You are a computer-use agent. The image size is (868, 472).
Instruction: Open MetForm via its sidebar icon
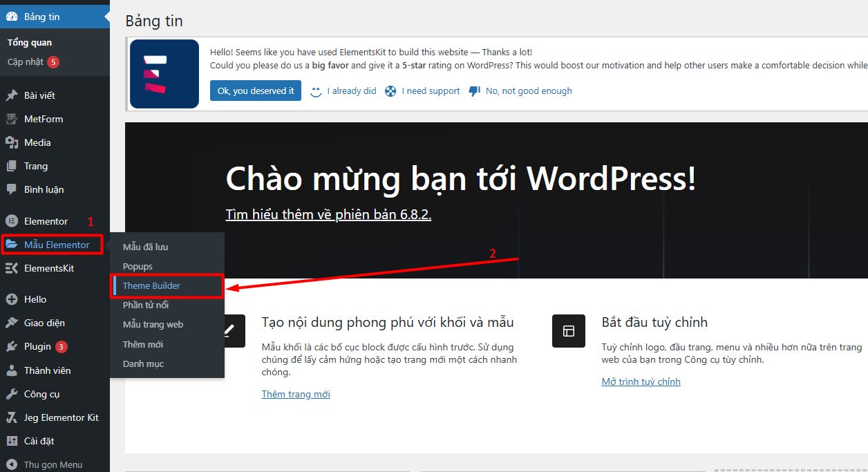point(12,119)
